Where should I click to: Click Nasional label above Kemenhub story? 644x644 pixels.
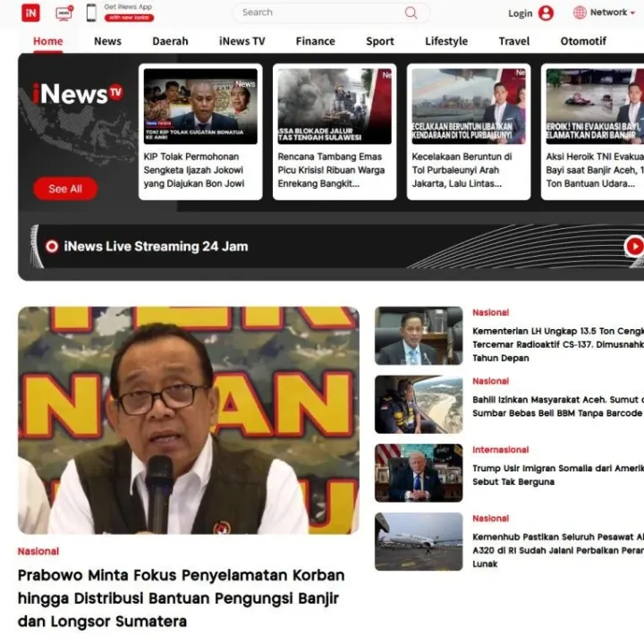(491, 518)
